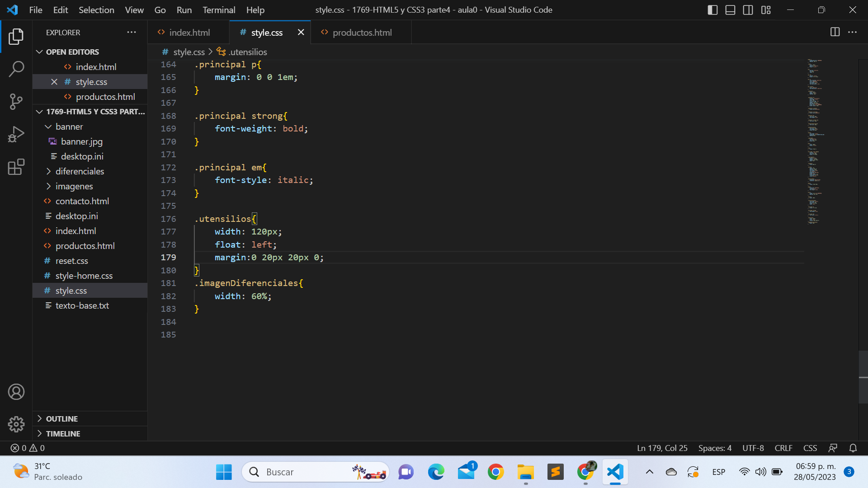868x488 pixels.
Task: Switch to the productos.html editor tab
Action: coord(361,33)
